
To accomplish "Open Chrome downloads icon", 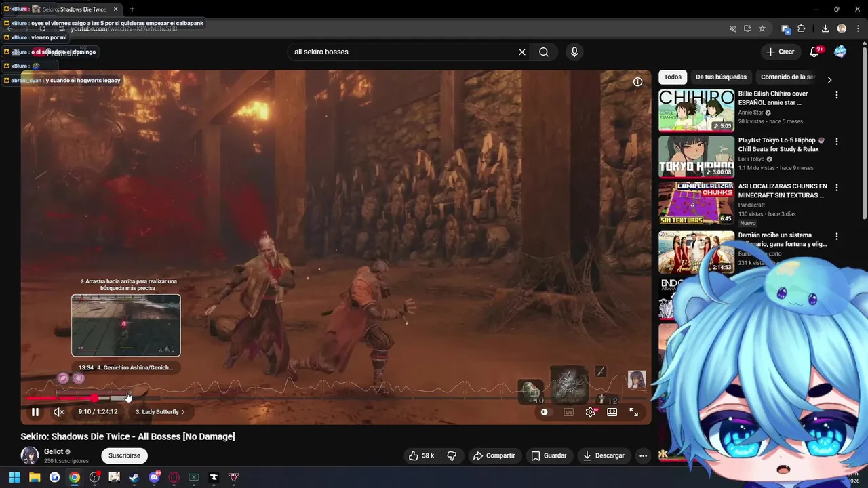I will tap(825, 28).
